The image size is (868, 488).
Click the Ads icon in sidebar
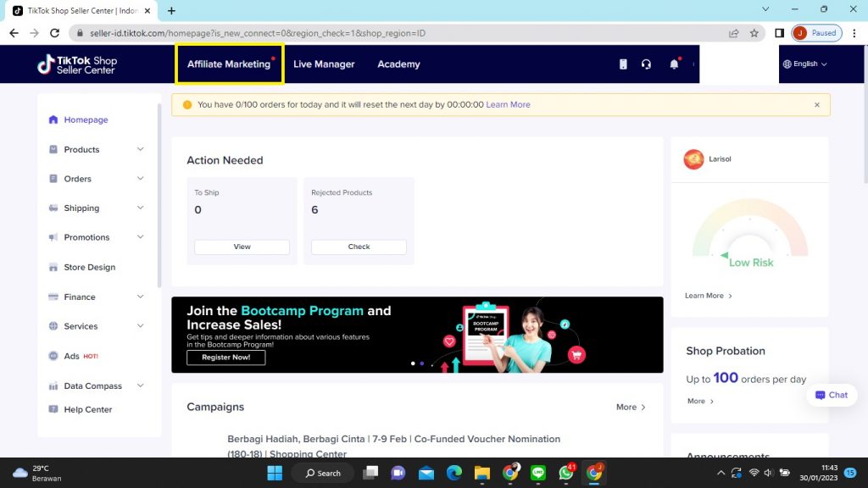click(x=53, y=356)
